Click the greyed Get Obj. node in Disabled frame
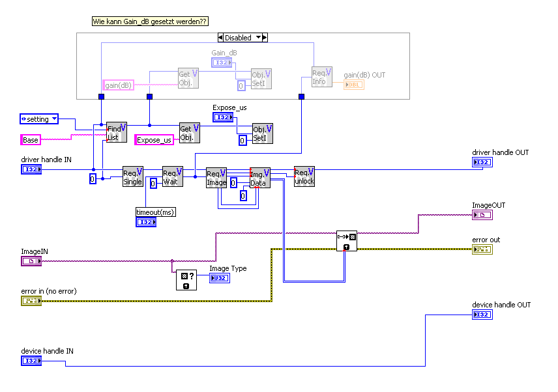558x392 pixels. tap(188, 79)
